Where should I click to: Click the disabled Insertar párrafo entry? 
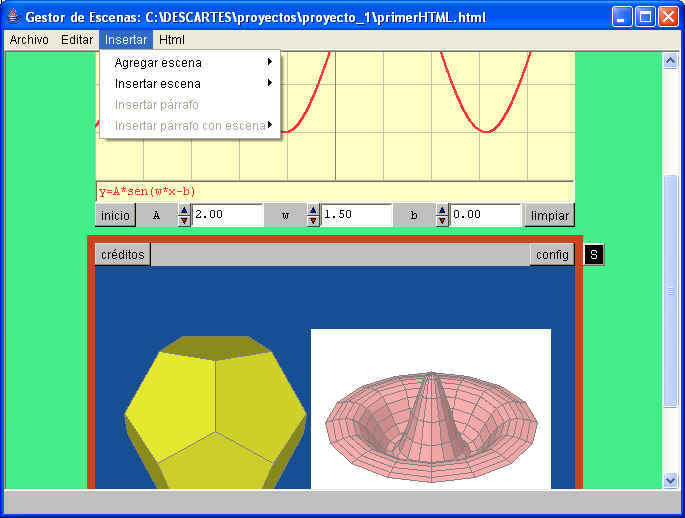[190, 105]
